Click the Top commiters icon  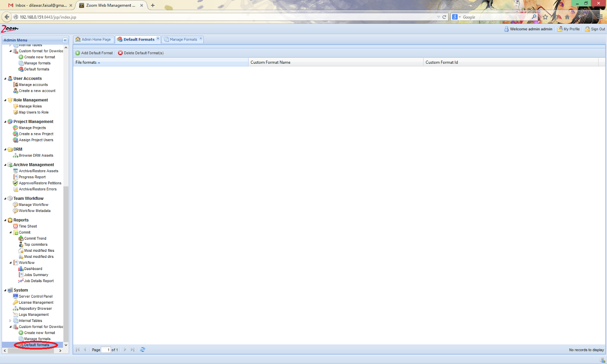[x=21, y=245]
